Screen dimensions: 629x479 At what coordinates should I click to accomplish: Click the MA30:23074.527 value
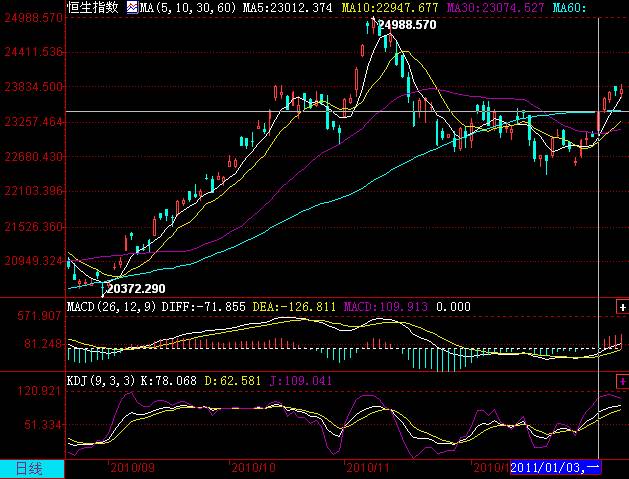496,8
